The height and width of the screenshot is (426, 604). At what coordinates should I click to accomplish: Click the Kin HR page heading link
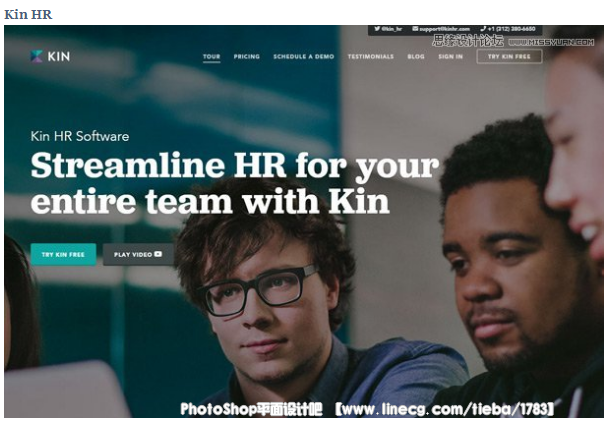(28, 15)
